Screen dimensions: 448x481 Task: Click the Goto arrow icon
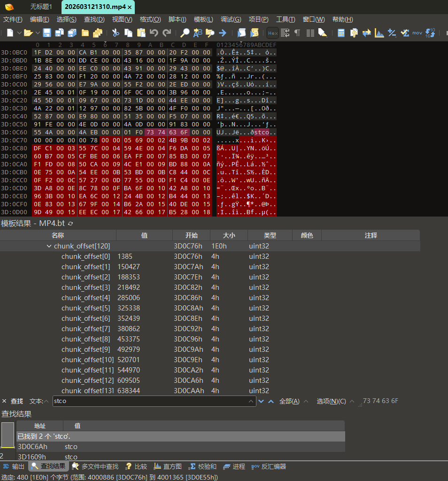(223, 33)
